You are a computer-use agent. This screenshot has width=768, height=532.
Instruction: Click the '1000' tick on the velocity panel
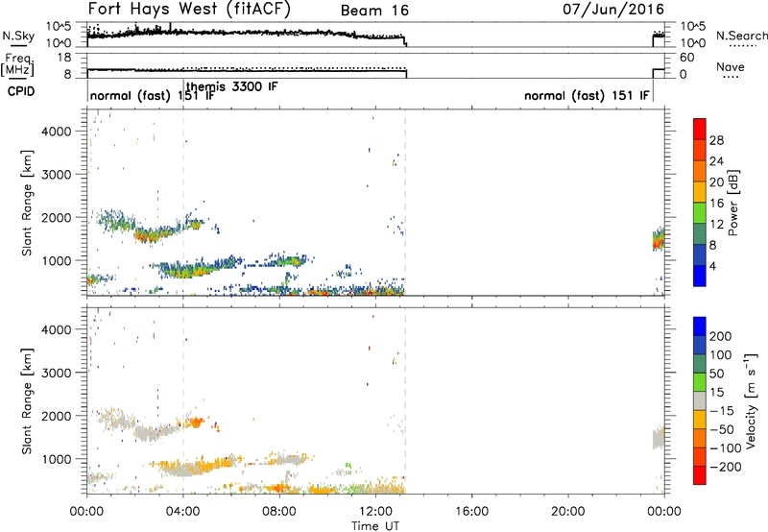57,459
